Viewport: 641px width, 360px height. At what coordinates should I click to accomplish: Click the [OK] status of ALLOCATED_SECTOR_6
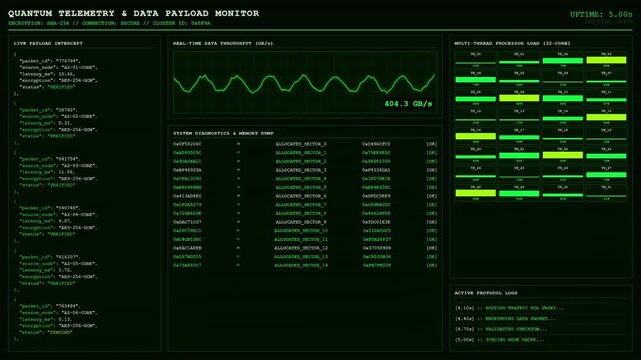click(x=432, y=196)
